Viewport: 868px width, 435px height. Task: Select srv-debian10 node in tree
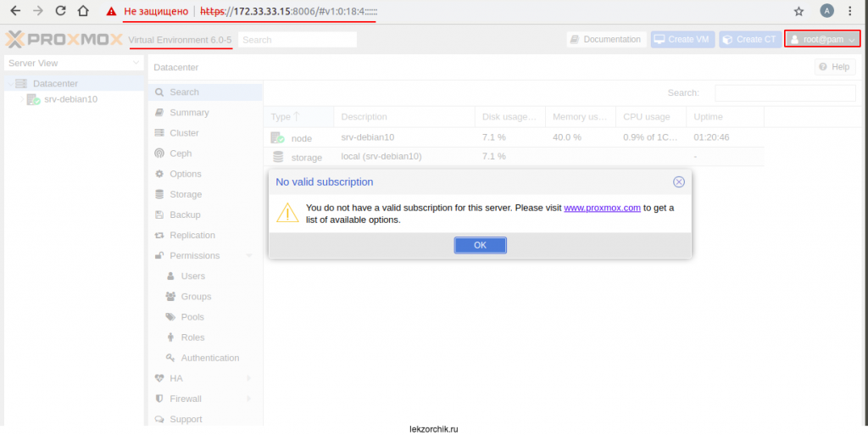71,99
